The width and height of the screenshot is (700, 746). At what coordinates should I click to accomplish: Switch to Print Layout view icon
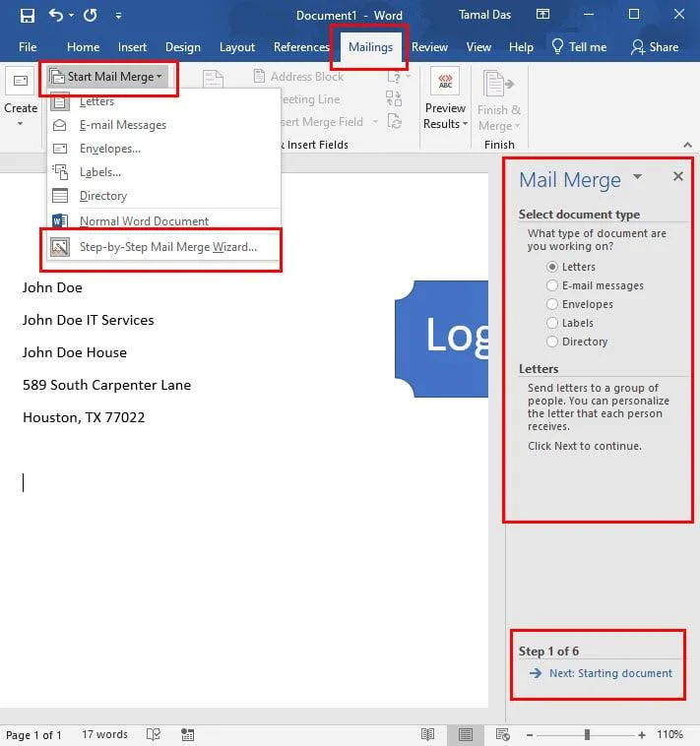pos(465,734)
